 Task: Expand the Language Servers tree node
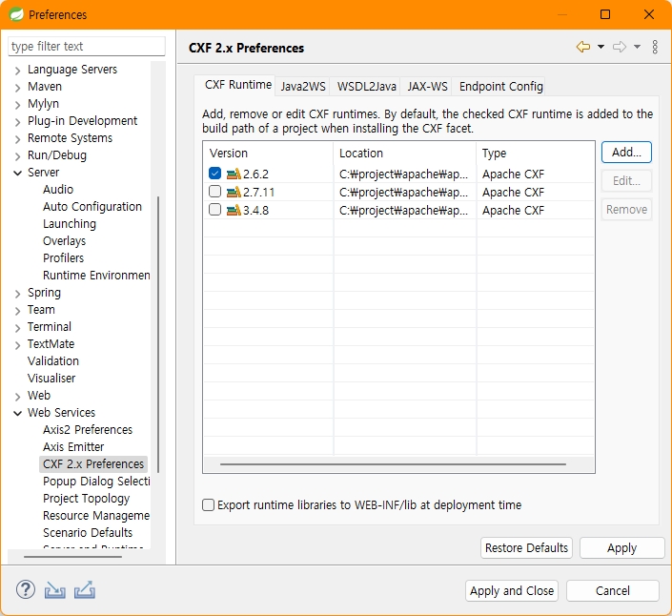17,71
